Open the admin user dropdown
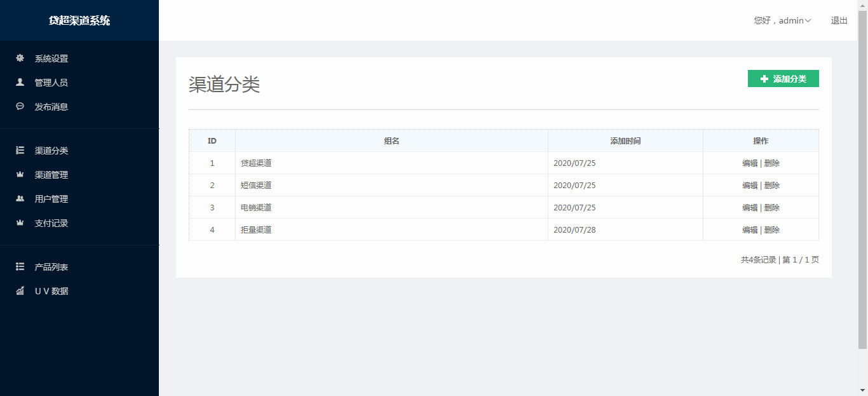868x396 pixels. coord(782,20)
